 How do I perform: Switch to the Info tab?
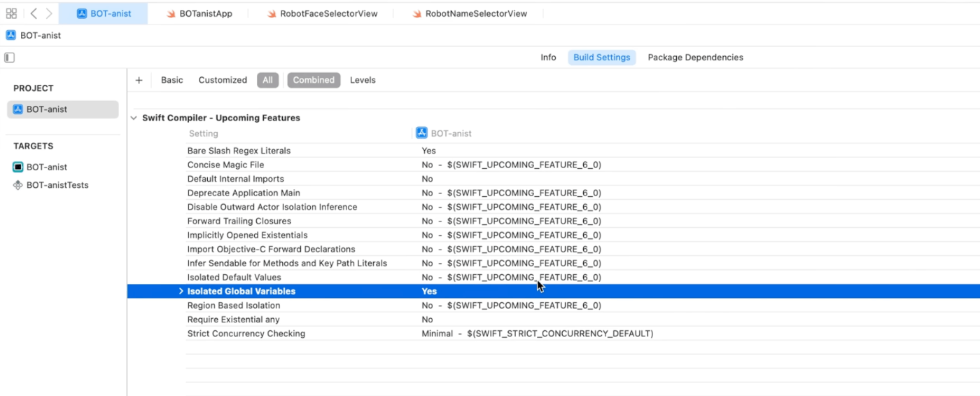point(548,57)
